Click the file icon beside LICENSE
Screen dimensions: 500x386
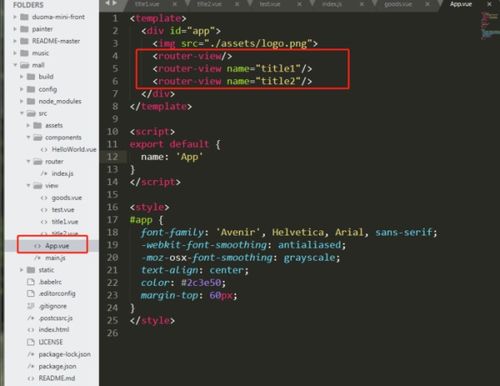pos(31,342)
